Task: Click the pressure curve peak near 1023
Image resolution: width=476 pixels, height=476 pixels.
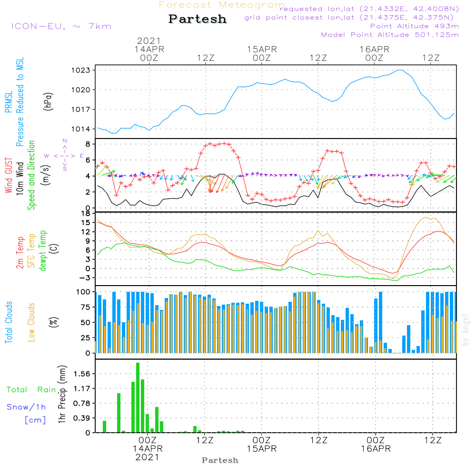Action: (400, 70)
